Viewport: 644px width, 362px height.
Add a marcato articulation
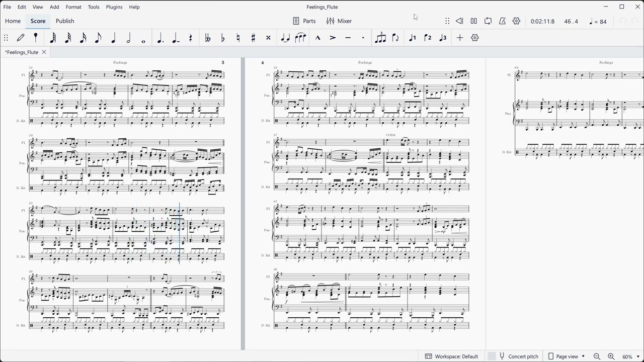click(x=317, y=38)
